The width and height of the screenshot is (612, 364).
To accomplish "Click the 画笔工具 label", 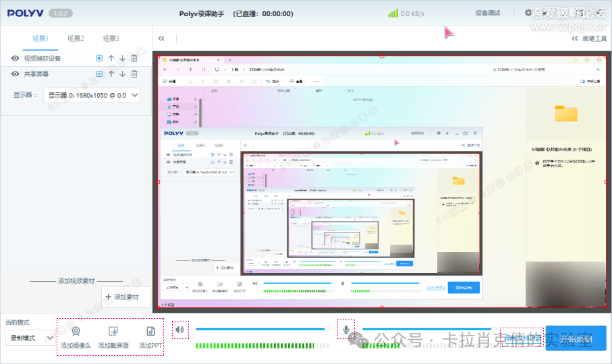I will pos(594,38).
